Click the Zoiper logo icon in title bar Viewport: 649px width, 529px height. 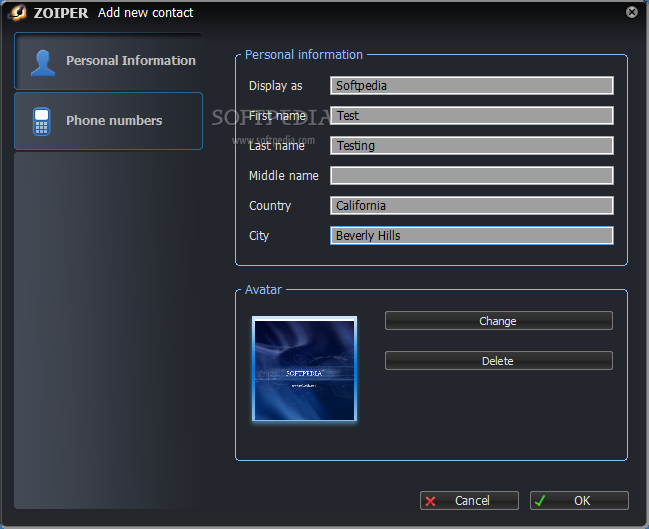18,12
